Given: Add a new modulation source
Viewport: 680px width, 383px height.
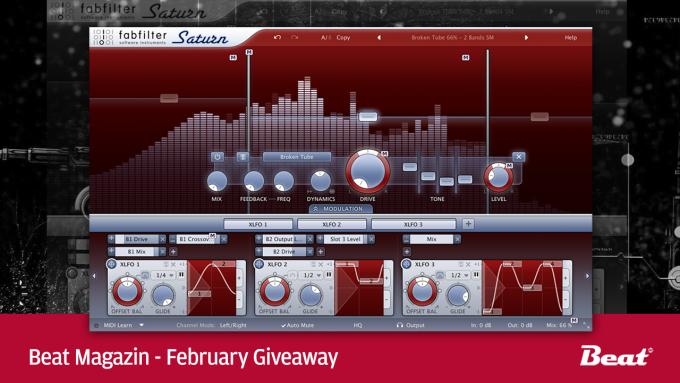Looking at the screenshot, I should [x=468, y=224].
